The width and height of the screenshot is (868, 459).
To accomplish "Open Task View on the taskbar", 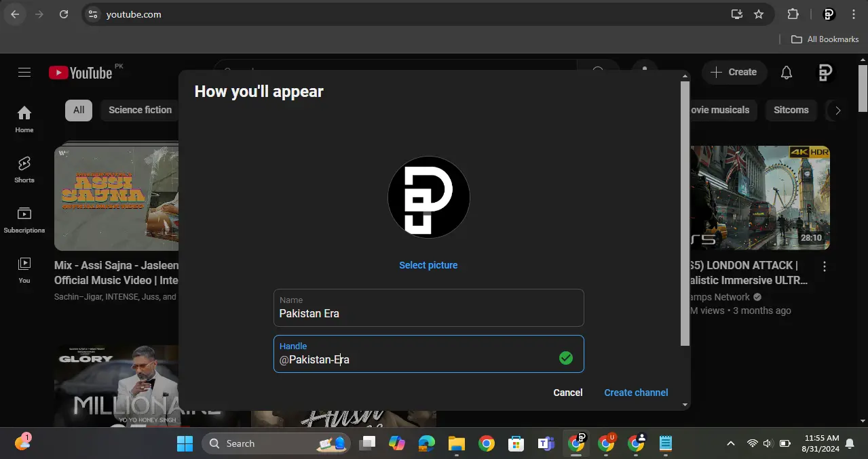I will coord(367,443).
